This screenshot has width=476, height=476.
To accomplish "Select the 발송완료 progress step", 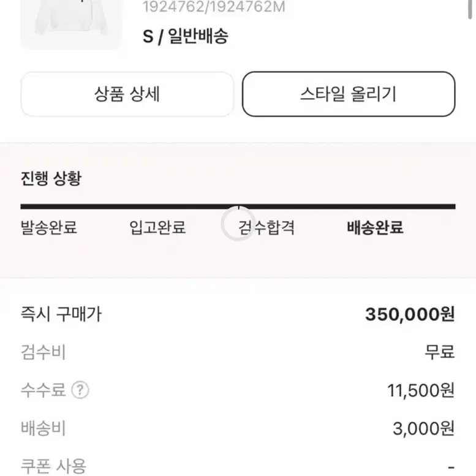I will point(48,227).
